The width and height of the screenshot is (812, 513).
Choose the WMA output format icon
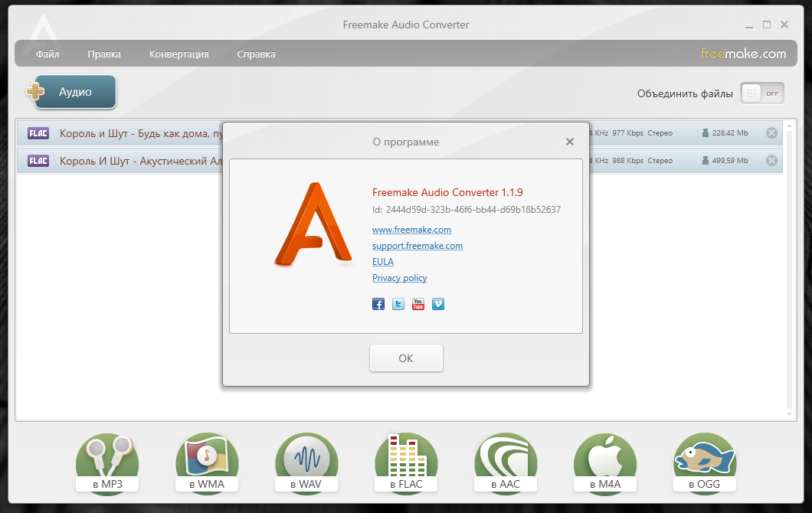pyautogui.click(x=207, y=464)
